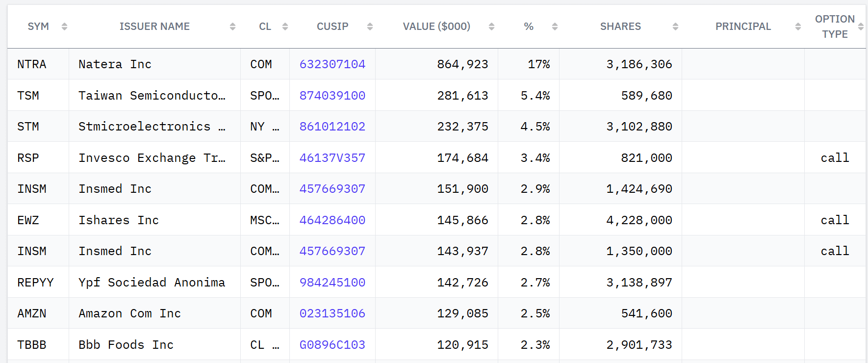The image size is (868, 363).
Task: Click the MSC… class cell
Action: [x=265, y=220]
